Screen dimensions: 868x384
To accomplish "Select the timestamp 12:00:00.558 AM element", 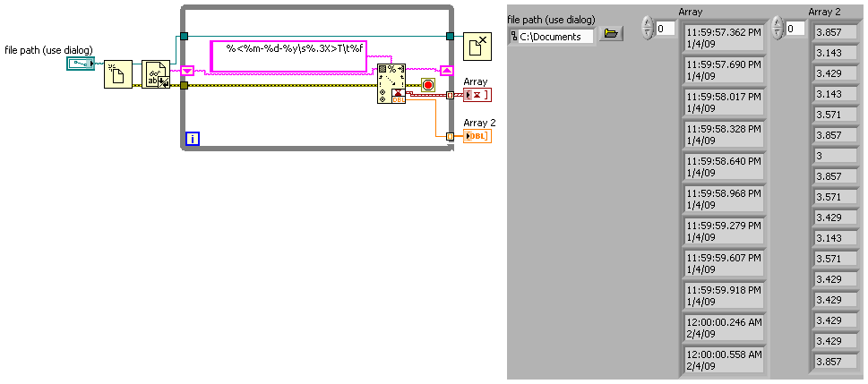I will (724, 360).
